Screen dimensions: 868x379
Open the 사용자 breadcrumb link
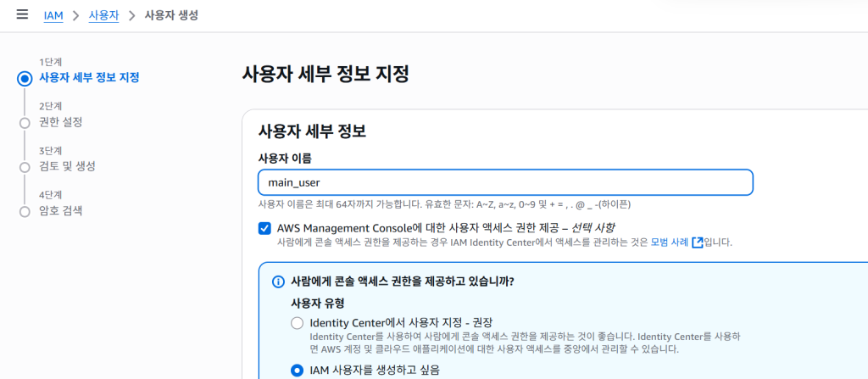pyautogui.click(x=104, y=15)
